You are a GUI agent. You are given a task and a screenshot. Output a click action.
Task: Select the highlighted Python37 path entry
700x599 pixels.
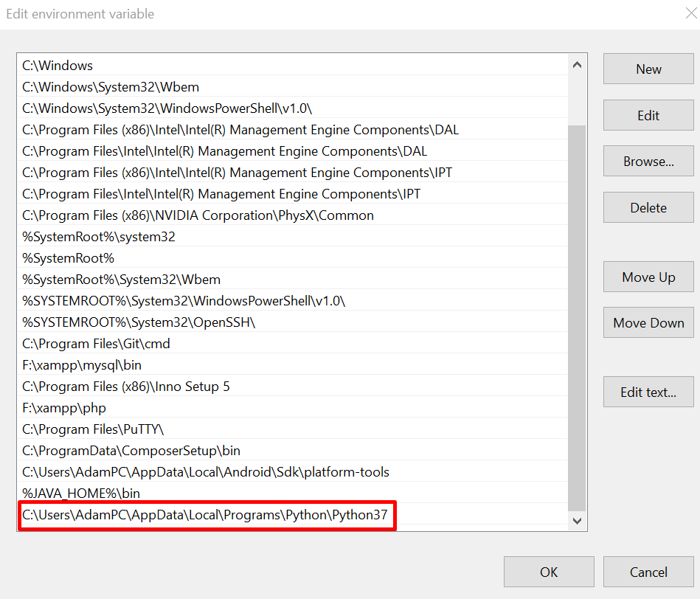tap(207, 514)
